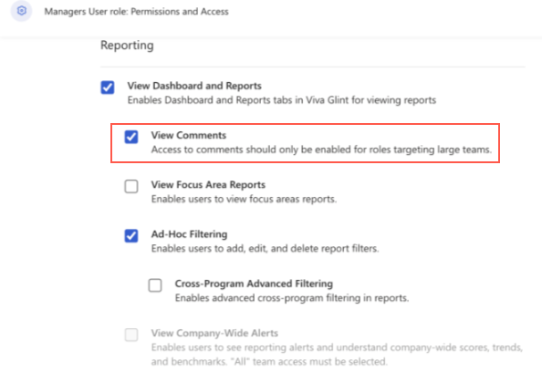This screenshot has height=392, width=542.
Task: Click Cross-Program Advanced Filtering label
Action: (x=254, y=284)
